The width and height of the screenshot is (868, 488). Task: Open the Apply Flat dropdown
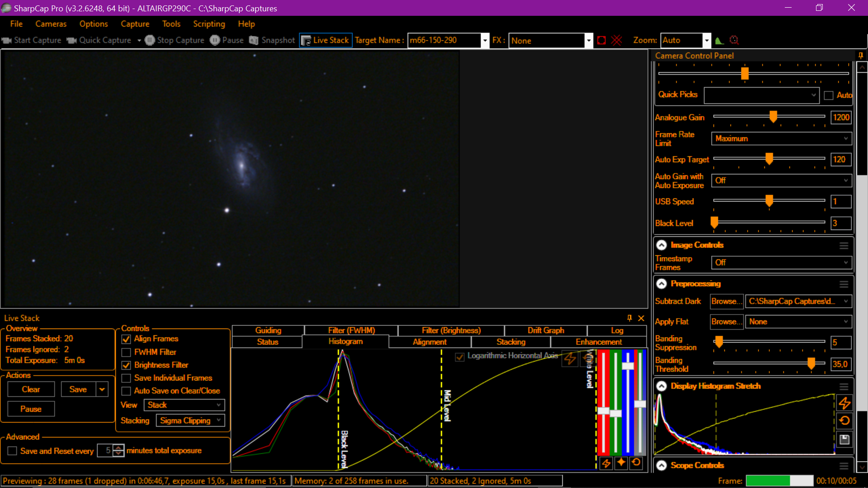(798, 322)
